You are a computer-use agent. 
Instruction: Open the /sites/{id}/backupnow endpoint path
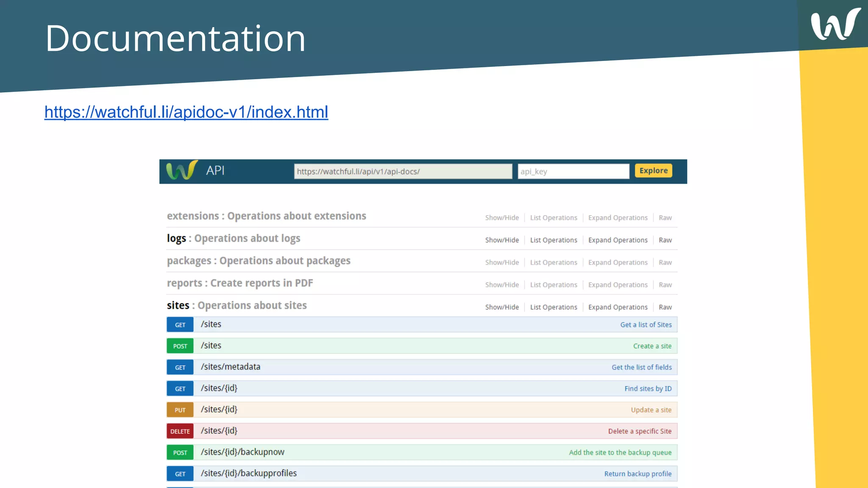pos(242,452)
